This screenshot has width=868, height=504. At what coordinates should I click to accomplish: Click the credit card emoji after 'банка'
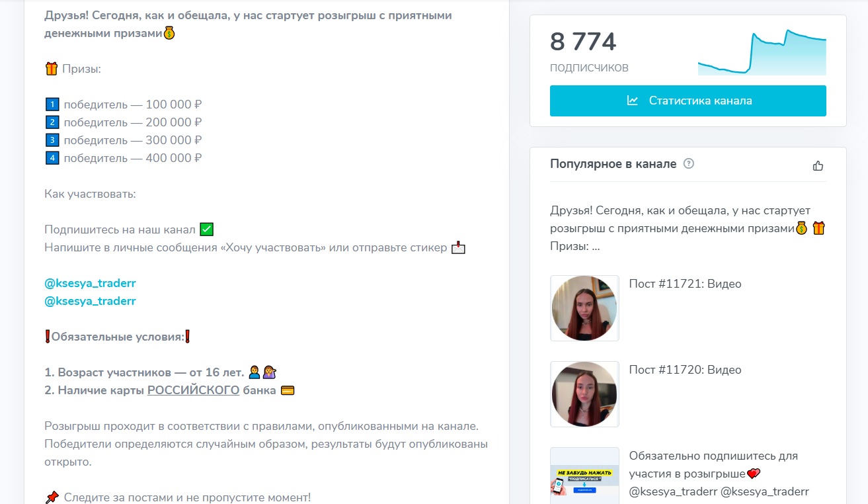[287, 390]
